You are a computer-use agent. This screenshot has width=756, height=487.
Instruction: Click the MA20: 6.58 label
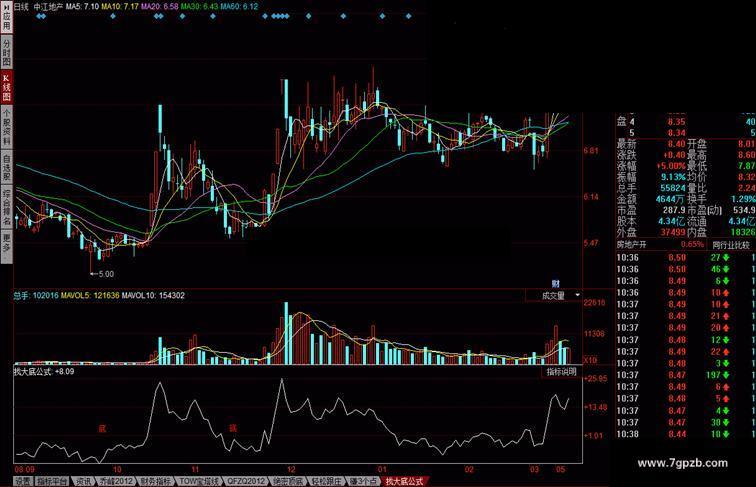[160, 7]
